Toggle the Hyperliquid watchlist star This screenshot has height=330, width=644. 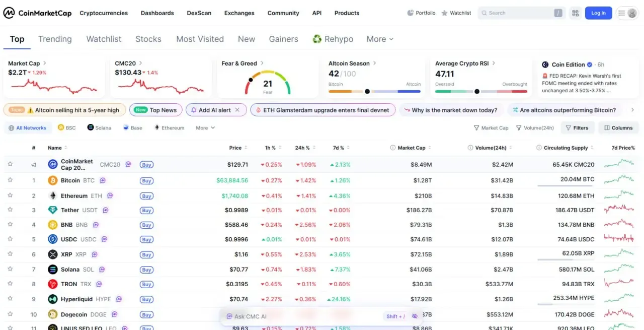(10, 299)
